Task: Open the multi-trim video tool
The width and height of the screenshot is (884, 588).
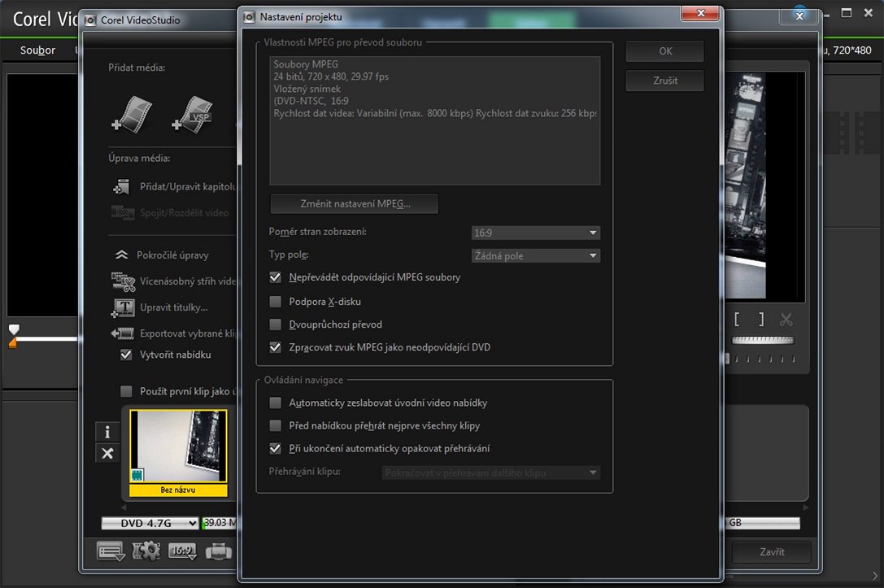Action: 123,281
